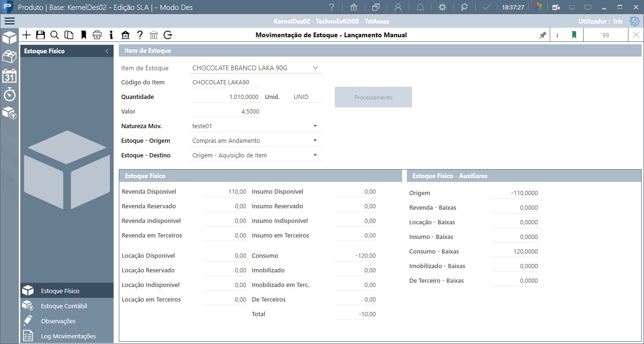This screenshot has height=344, width=644.
Task: Open the calendar 31 sidebar icon
Action: coord(9,76)
